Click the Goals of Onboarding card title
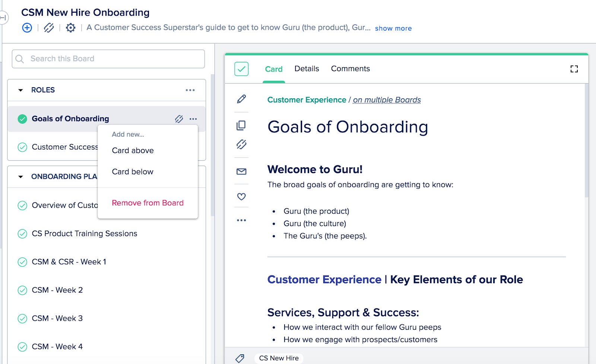 [x=348, y=127]
